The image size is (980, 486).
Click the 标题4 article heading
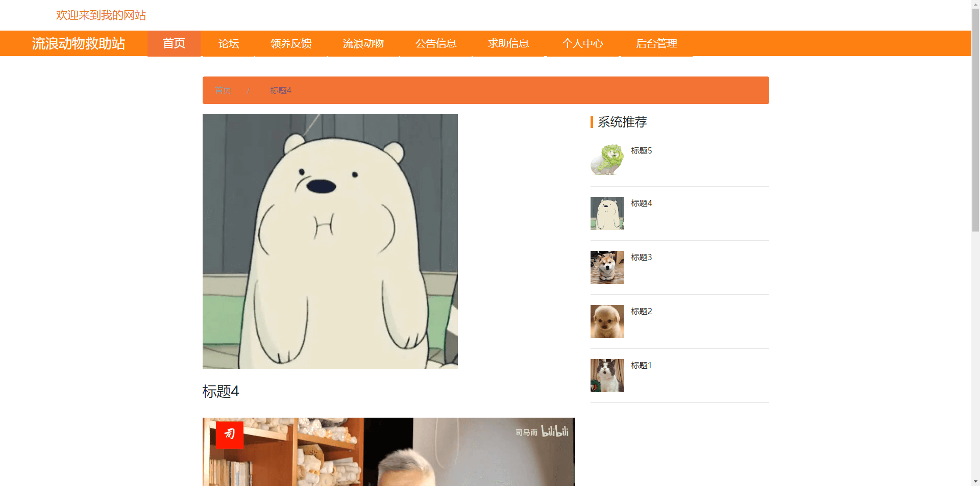220,391
